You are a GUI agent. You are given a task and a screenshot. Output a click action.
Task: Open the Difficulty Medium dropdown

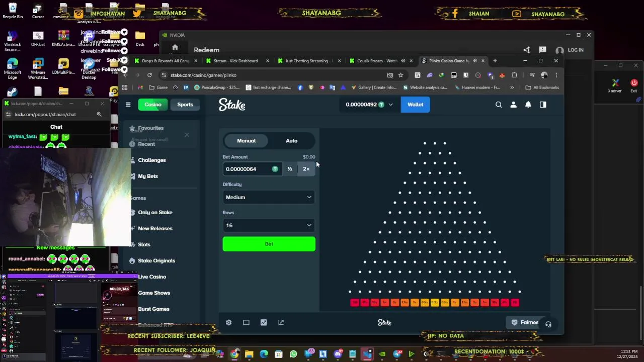269,197
